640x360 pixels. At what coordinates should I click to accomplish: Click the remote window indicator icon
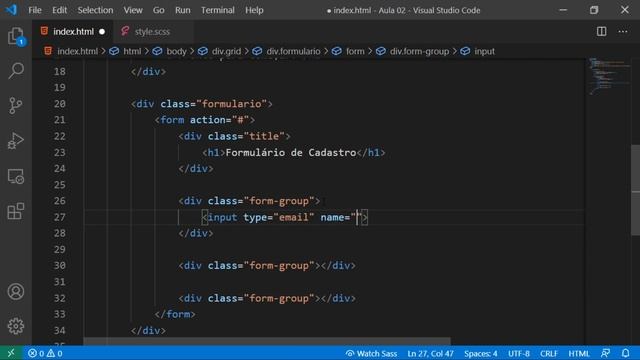point(11,353)
